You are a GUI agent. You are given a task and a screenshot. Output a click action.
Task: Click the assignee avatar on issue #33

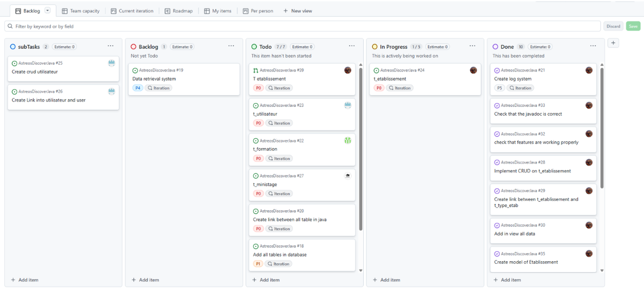589,105
